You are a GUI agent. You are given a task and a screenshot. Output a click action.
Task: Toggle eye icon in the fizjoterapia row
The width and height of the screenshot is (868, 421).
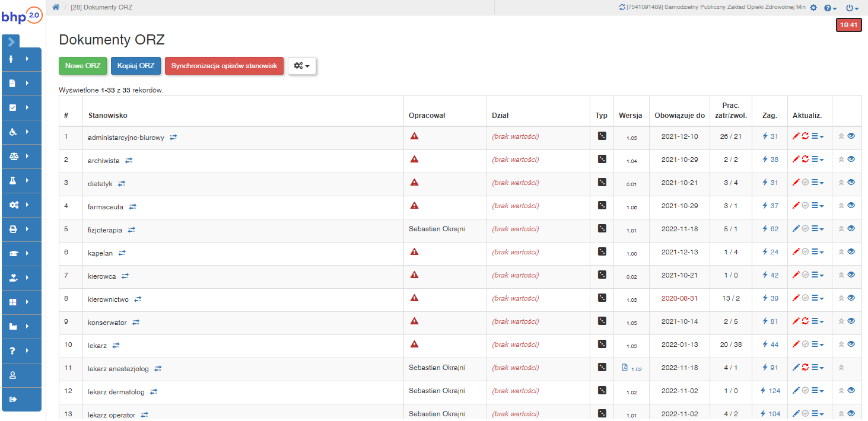tap(851, 228)
